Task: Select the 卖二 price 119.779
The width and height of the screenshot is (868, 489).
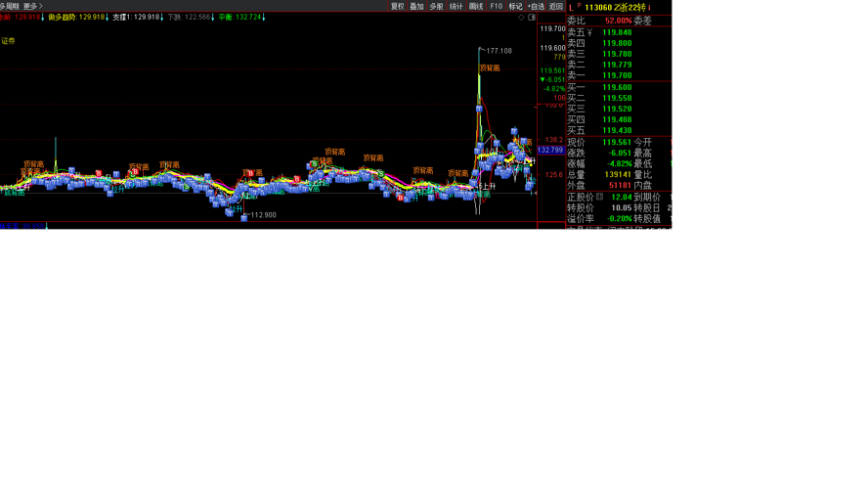Action: click(x=617, y=65)
